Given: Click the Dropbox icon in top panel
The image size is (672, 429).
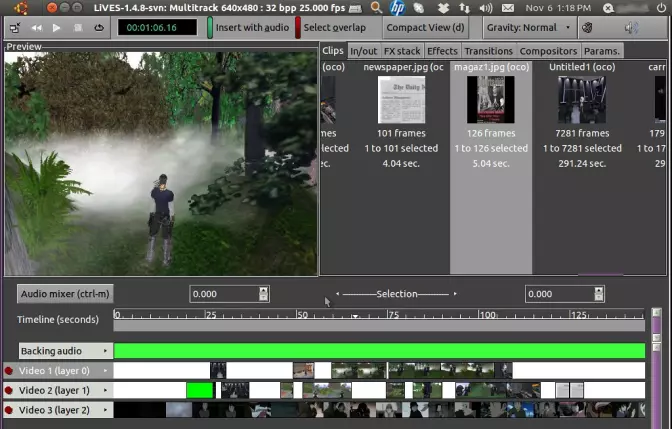Looking at the screenshot, I should coord(443,8).
